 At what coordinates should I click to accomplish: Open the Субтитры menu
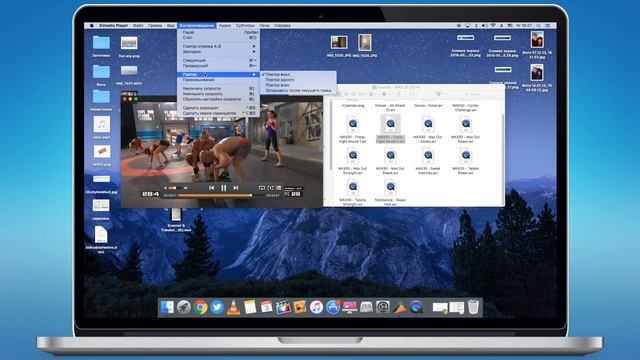point(245,25)
